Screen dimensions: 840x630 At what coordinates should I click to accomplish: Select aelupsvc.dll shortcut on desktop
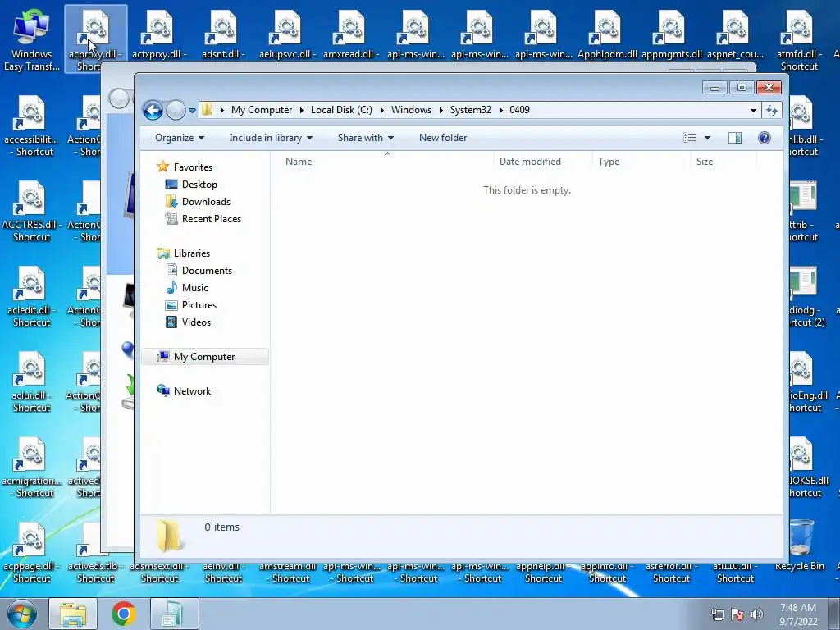coord(288,34)
